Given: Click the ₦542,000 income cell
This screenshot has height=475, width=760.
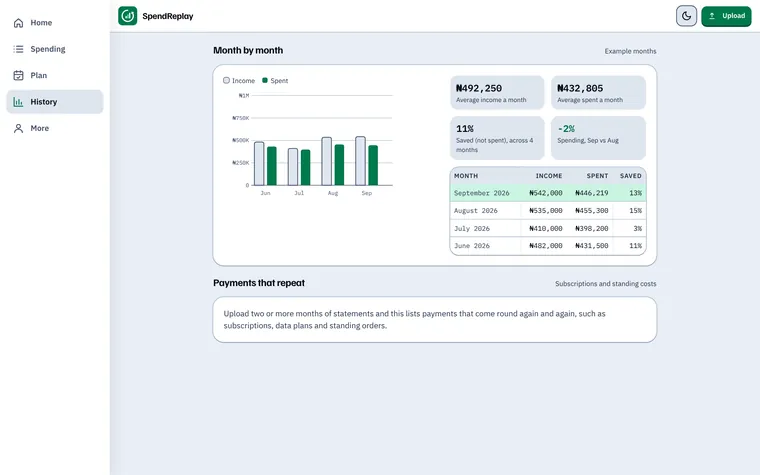Looking at the screenshot, I should 546,193.
